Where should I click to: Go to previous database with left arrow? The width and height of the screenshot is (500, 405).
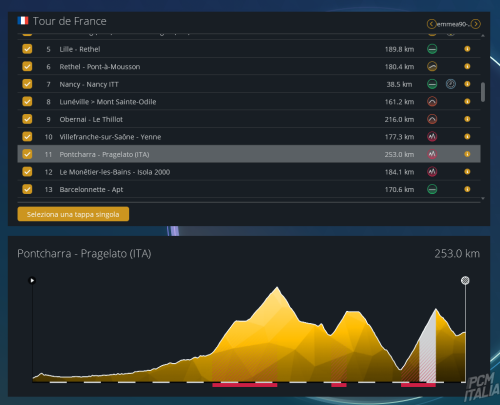tap(431, 24)
